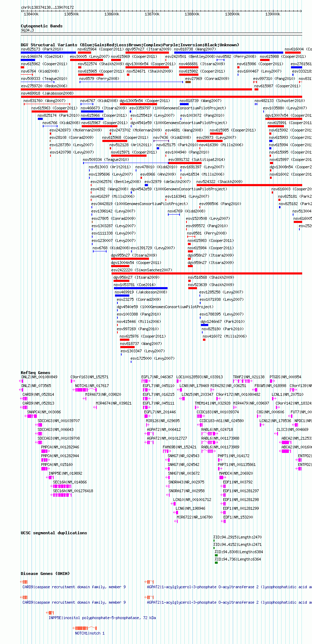
Task: Click the 138800k ruler position label
Action: [192, 14]
